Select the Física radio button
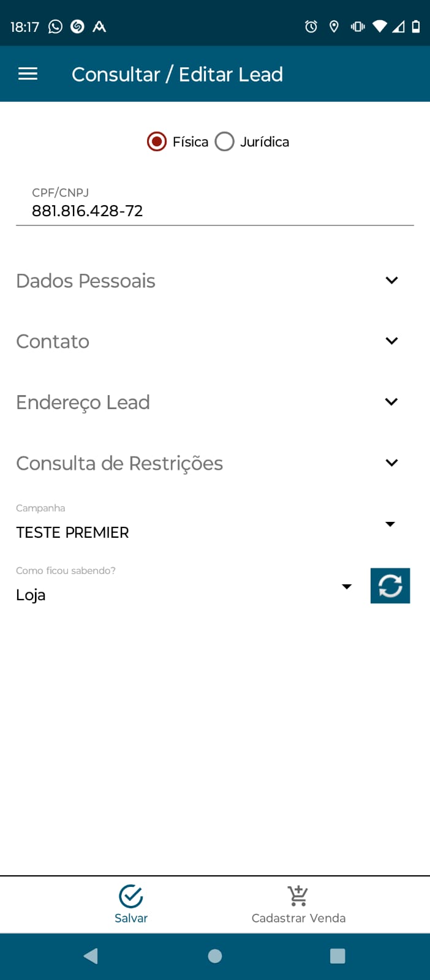Screen dimensions: 430x980 click(157, 141)
